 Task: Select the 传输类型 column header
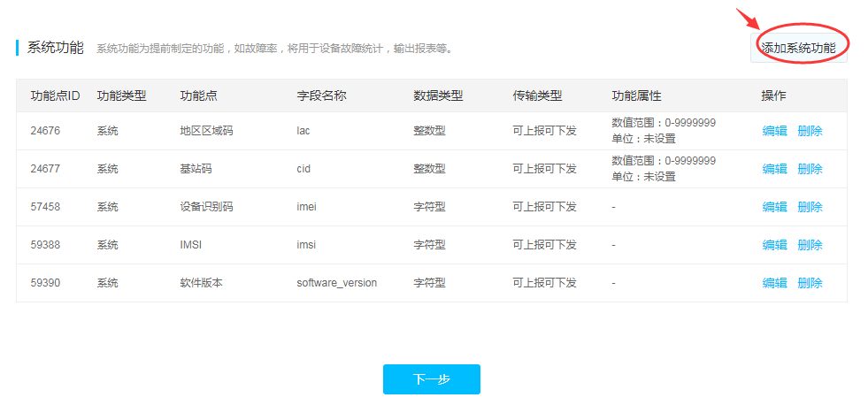pos(537,96)
